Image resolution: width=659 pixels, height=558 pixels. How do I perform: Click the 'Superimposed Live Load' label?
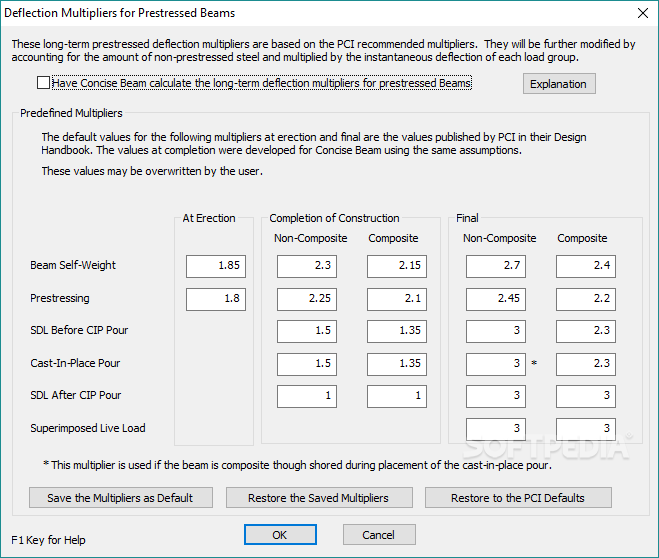88,428
